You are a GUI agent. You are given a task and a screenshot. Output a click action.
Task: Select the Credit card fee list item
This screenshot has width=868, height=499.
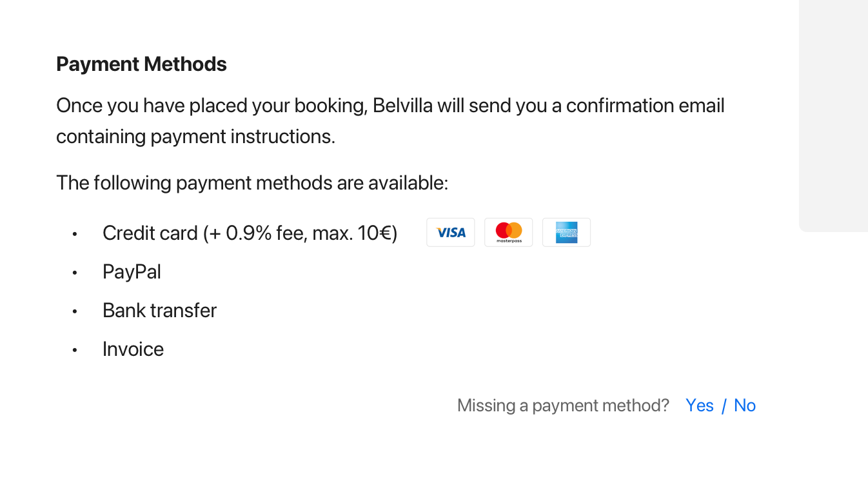(x=250, y=233)
